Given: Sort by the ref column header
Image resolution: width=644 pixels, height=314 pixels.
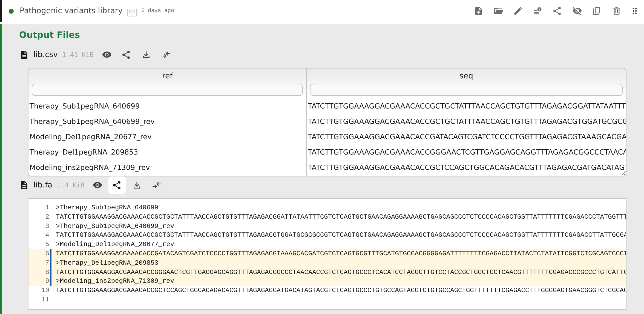Looking at the screenshot, I should click(x=167, y=76).
